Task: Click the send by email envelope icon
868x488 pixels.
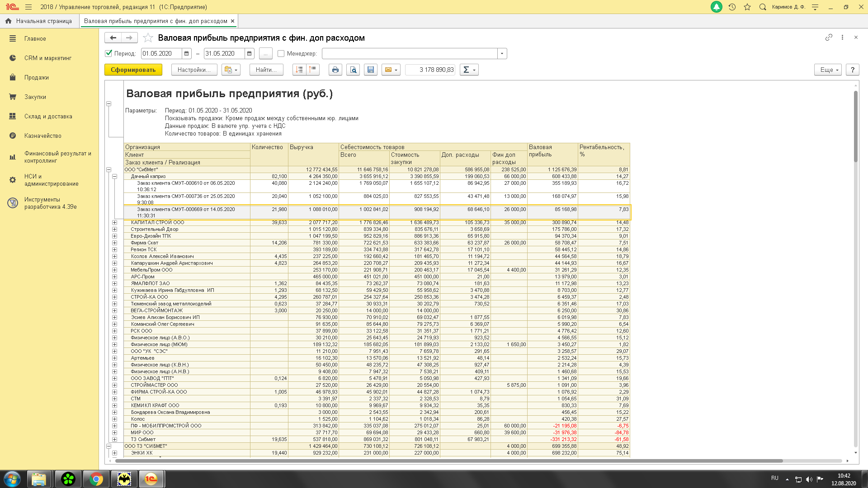Action: pyautogui.click(x=391, y=70)
